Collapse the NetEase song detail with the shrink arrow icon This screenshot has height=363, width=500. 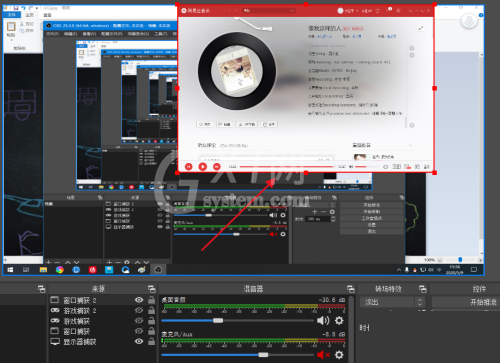coord(421,29)
